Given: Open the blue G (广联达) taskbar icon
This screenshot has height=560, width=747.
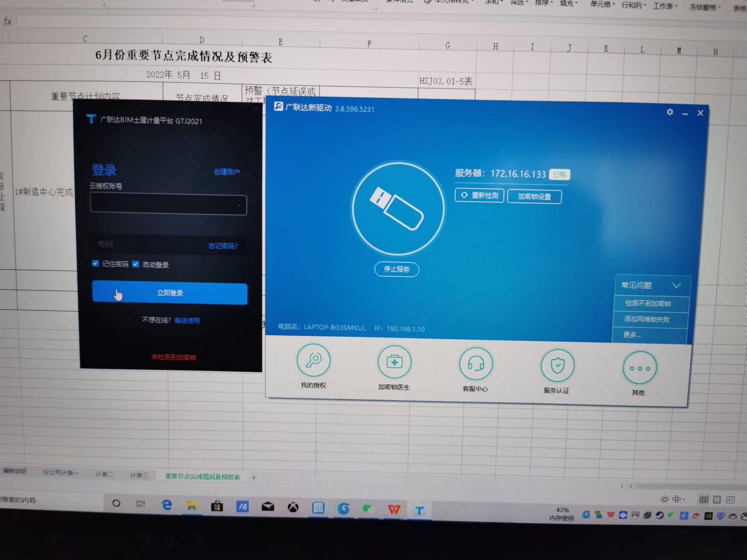Looking at the screenshot, I should click(x=344, y=508).
